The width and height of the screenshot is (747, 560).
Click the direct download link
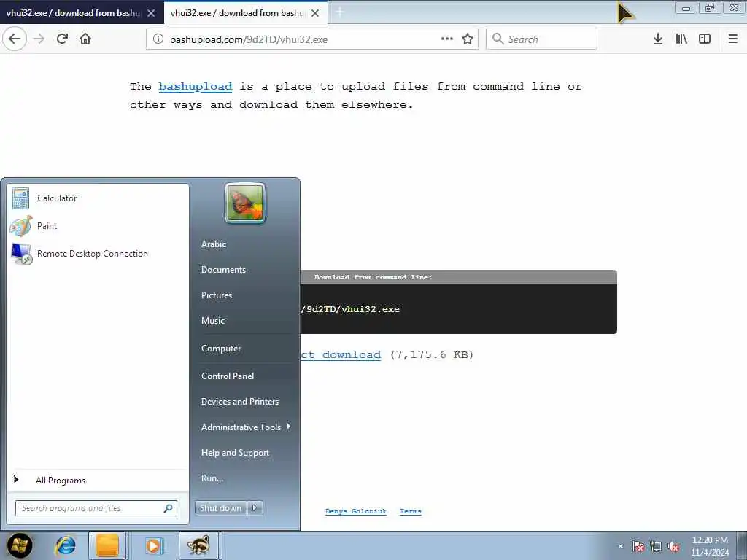click(x=341, y=355)
